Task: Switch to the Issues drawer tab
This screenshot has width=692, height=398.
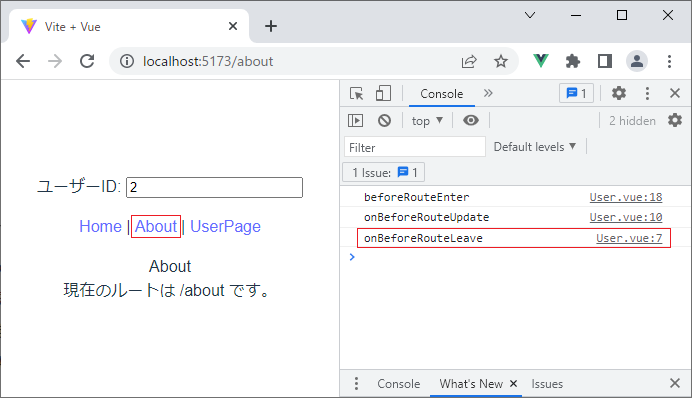Action: pos(547,383)
